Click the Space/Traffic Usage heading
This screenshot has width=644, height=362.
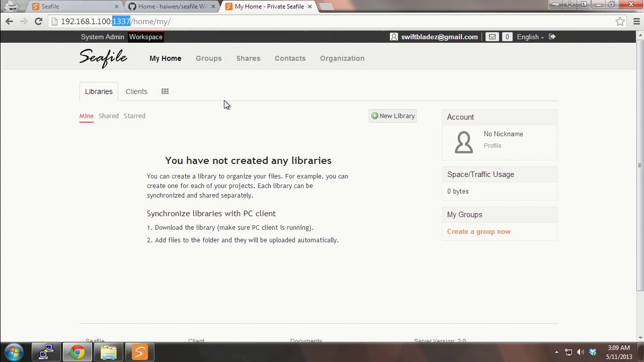[x=480, y=174]
